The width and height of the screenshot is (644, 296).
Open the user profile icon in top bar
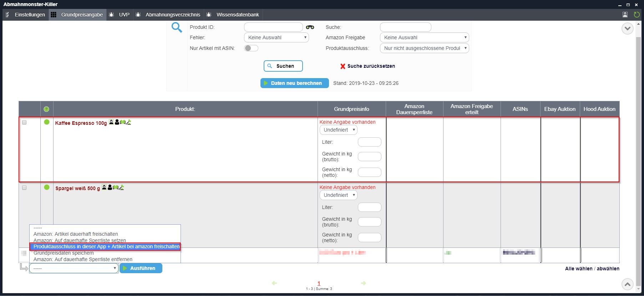(625, 15)
